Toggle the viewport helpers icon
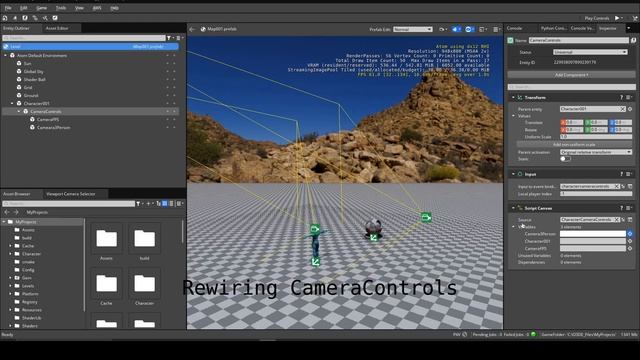The height and width of the screenshot is (360, 640). tap(456, 29)
